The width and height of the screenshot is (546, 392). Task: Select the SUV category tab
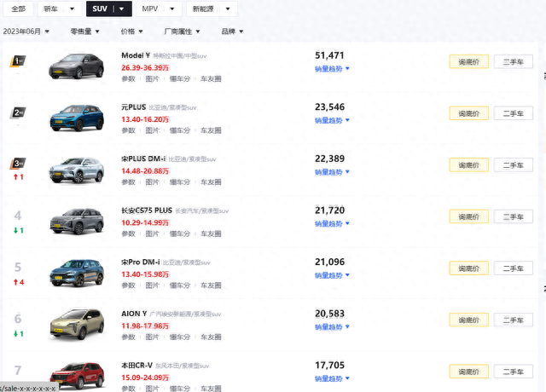100,9
